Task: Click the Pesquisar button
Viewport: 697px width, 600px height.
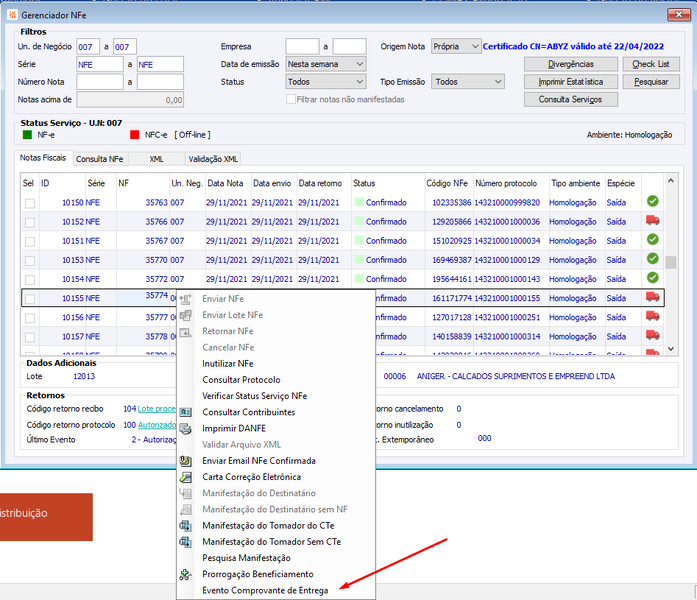Action: [x=651, y=82]
